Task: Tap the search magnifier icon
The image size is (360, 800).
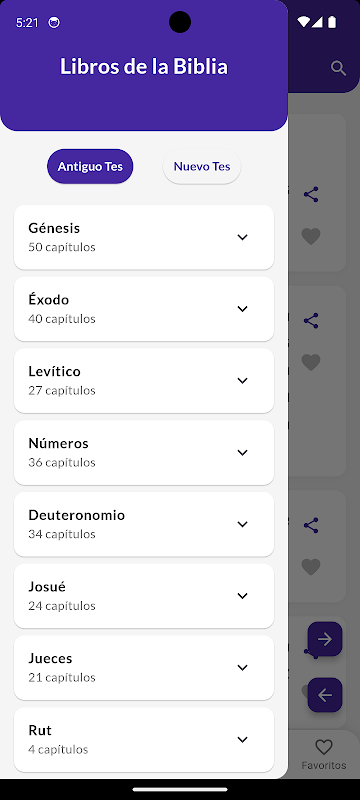Action: [x=339, y=68]
